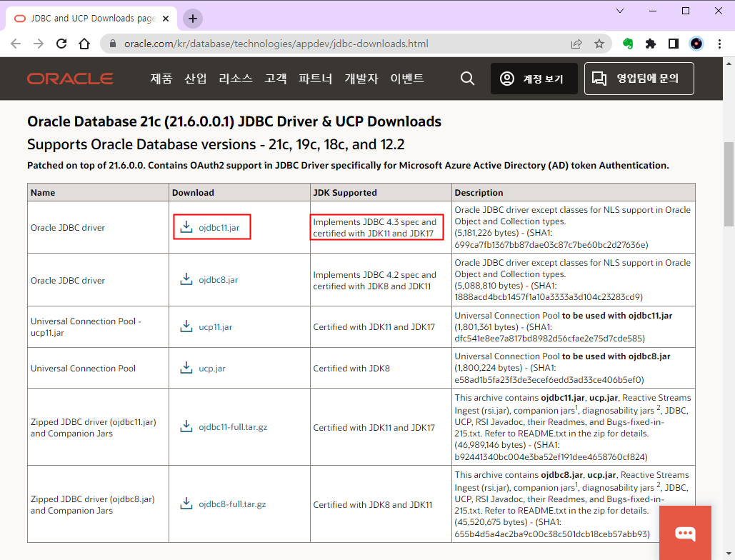Open the 개발자 menu
Viewport: 735px width, 560px height.
click(x=361, y=79)
